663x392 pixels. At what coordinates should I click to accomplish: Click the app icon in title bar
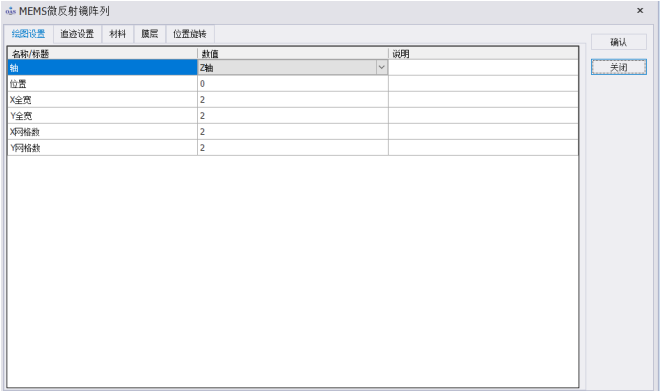coord(11,11)
